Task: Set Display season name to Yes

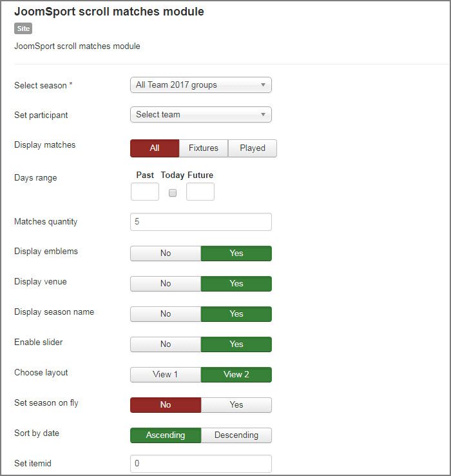Action: (236, 314)
